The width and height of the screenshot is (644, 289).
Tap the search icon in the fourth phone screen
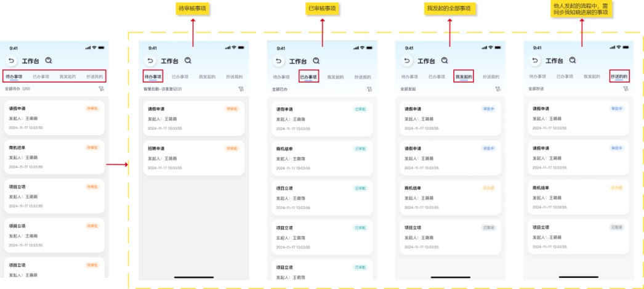[x=444, y=60]
